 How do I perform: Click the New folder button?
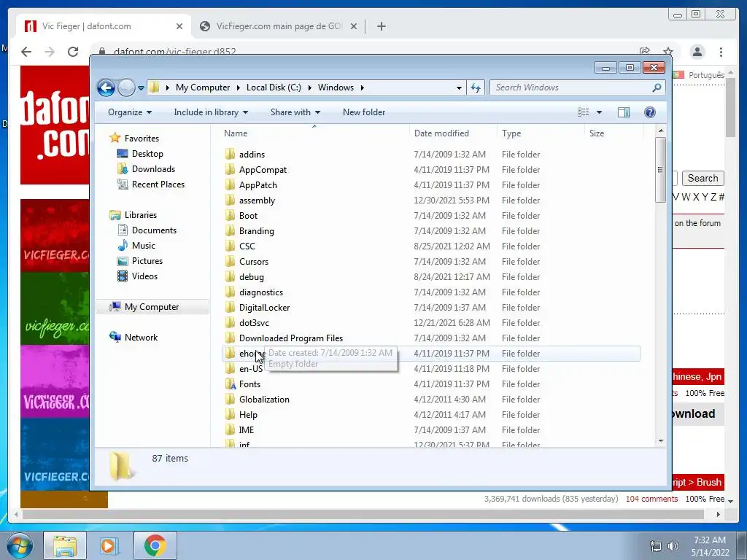[x=364, y=112]
